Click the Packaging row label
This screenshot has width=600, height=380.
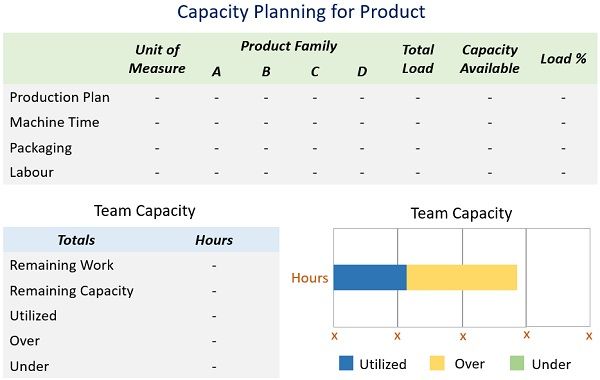41,148
